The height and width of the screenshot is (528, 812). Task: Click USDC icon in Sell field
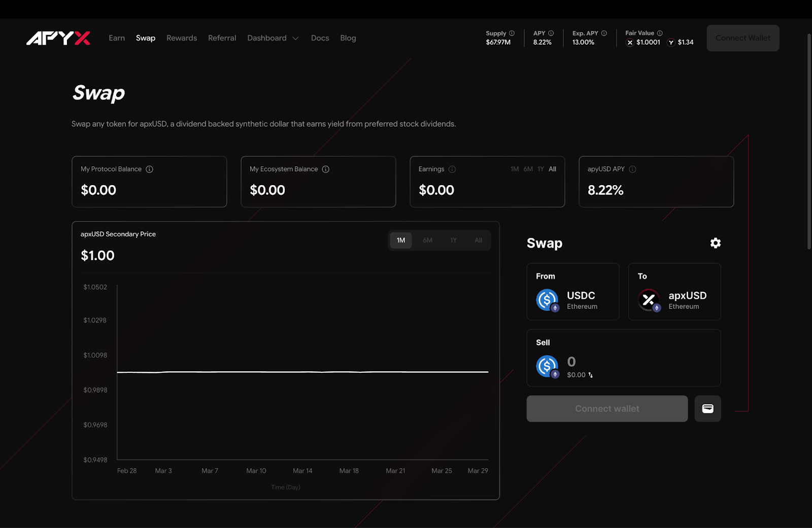pyautogui.click(x=548, y=366)
